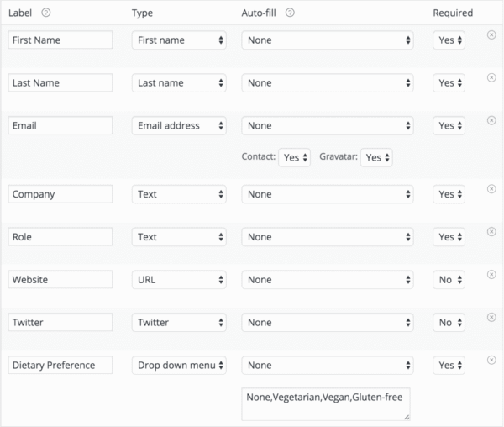Change Required setting for Email
The image size is (504, 427).
[x=449, y=125]
